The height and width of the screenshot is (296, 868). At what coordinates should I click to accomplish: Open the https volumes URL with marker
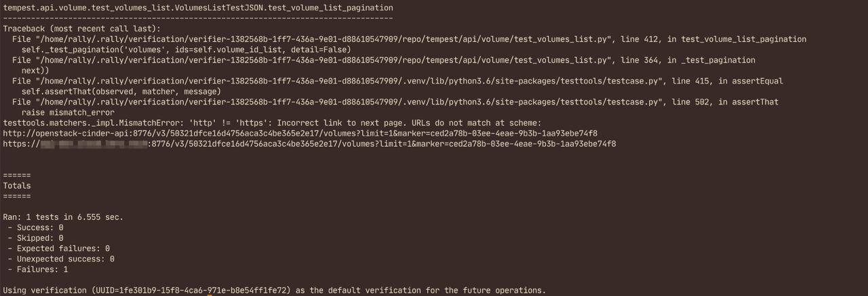(x=309, y=144)
